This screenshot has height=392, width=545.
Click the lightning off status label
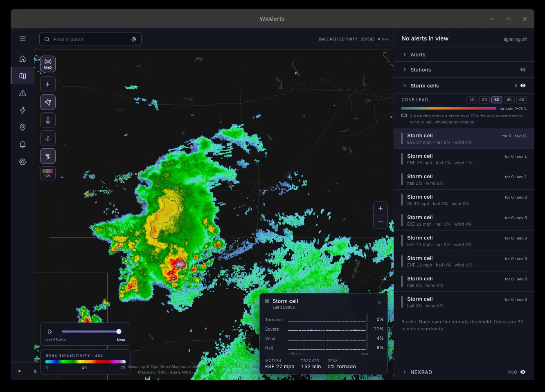(x=515, y=39)
